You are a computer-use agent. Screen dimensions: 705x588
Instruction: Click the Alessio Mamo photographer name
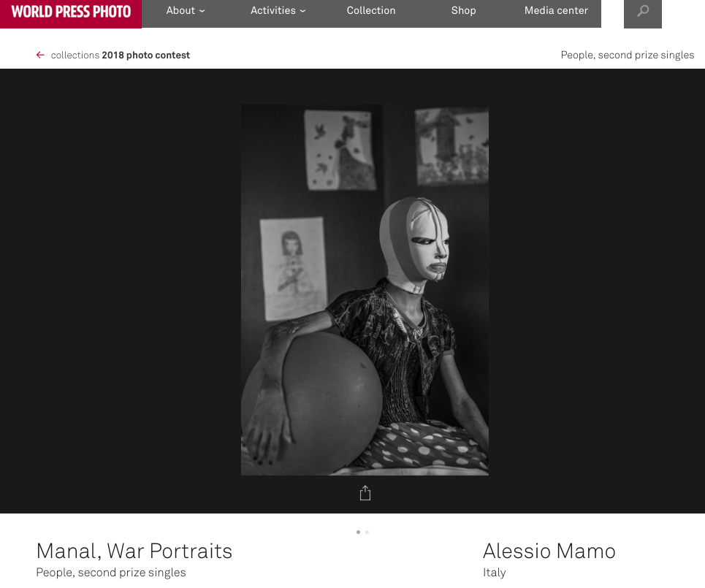coord(549,551)
